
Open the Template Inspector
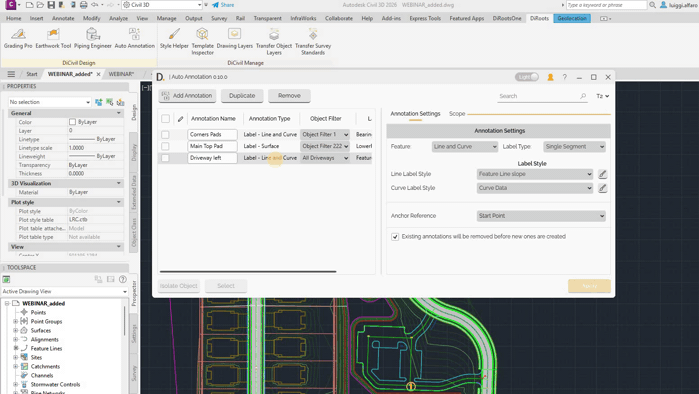point(202,41)
